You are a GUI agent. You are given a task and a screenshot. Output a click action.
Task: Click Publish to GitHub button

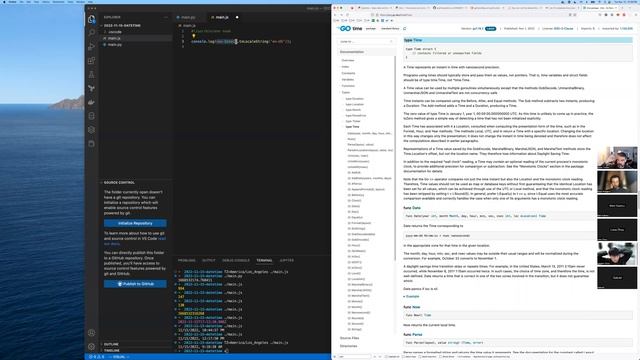[x=135, y=284]
